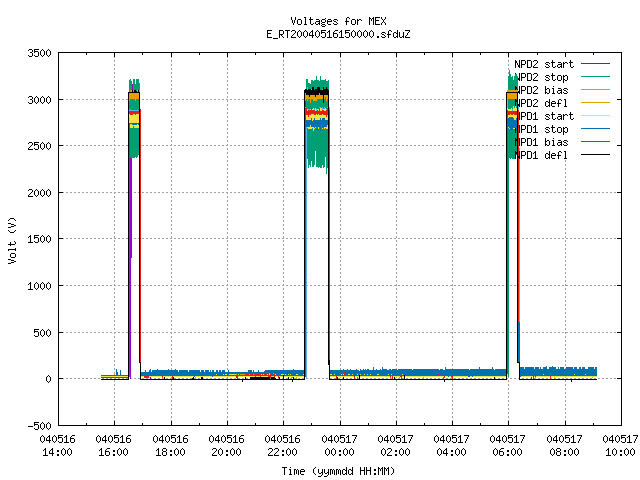The image size is (640, 480).
Task: Click the black NPD1 defl legend line
Action: pos(595,155)
